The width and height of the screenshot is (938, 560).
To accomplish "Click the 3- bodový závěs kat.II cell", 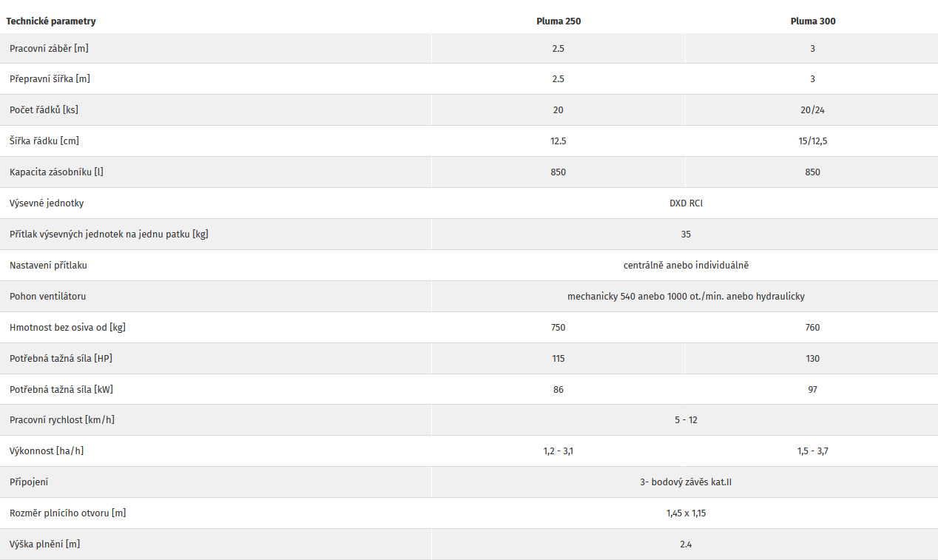I will [x=686, y=482].
